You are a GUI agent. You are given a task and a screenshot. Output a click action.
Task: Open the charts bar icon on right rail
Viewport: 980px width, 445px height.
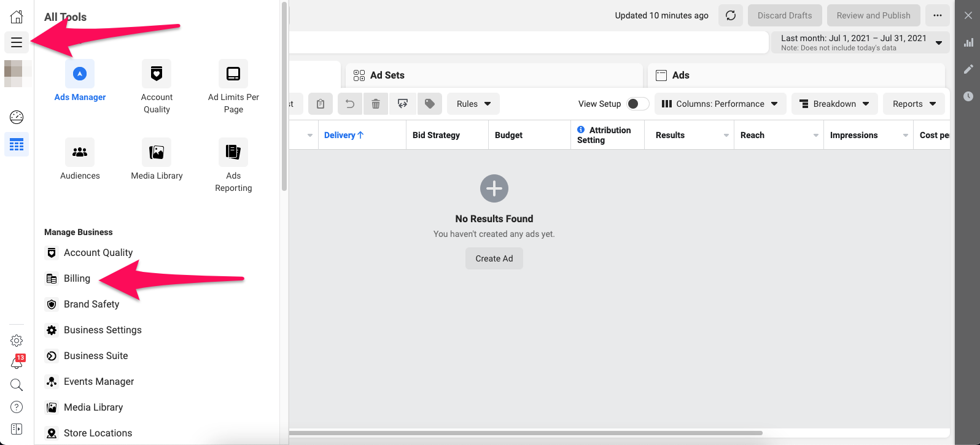968,42
